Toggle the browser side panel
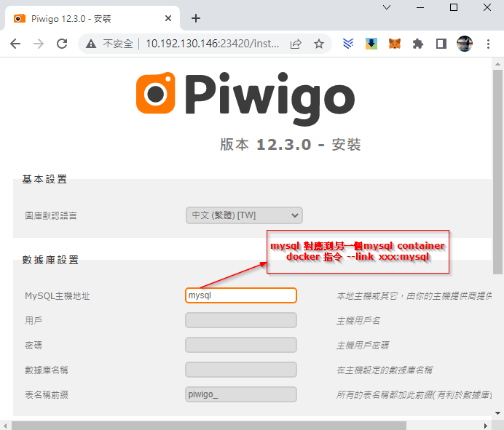This screenshot has height=430, width=504. tap(441, 44)
